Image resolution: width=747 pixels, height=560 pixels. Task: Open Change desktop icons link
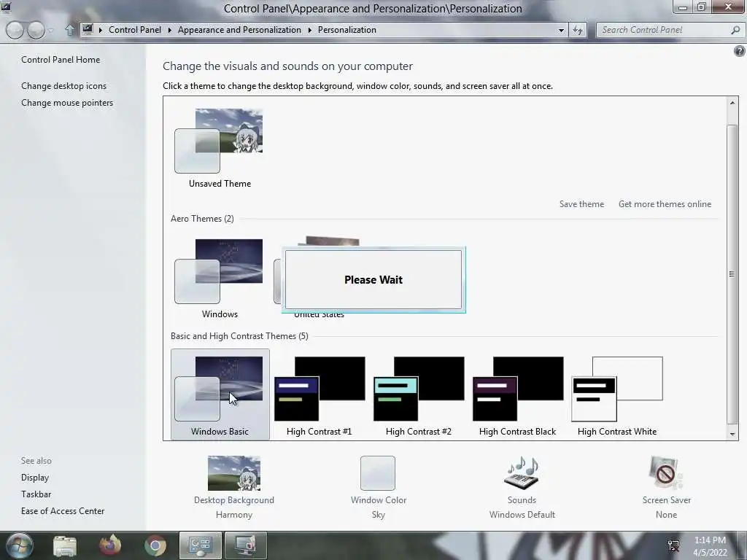point(64,86)
